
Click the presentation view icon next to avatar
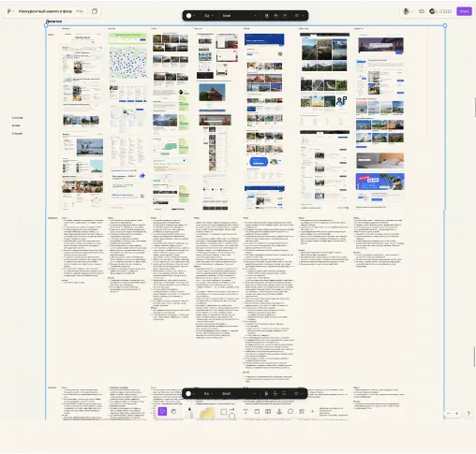tap(422, 11)
